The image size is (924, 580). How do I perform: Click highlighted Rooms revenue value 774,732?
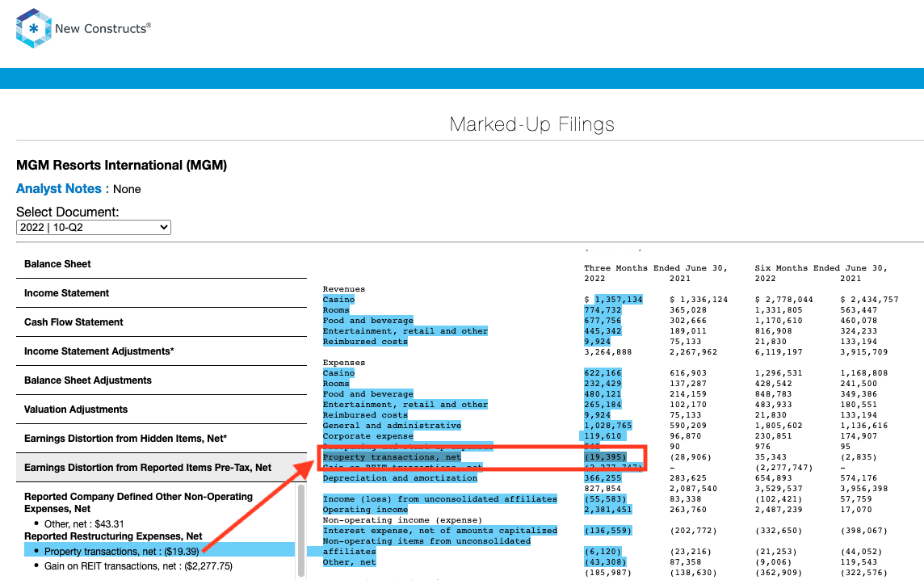tap(603, 310)
